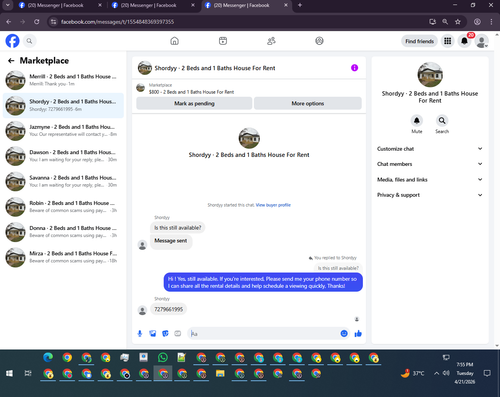Click the 7279661995 message bubble

click(168, 309)
